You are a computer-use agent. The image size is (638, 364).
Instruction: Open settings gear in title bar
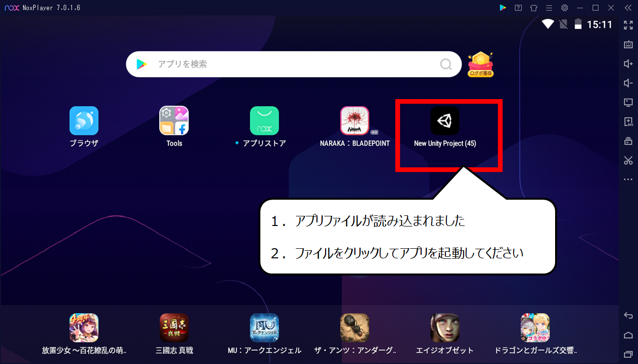[x=565, y=8]
